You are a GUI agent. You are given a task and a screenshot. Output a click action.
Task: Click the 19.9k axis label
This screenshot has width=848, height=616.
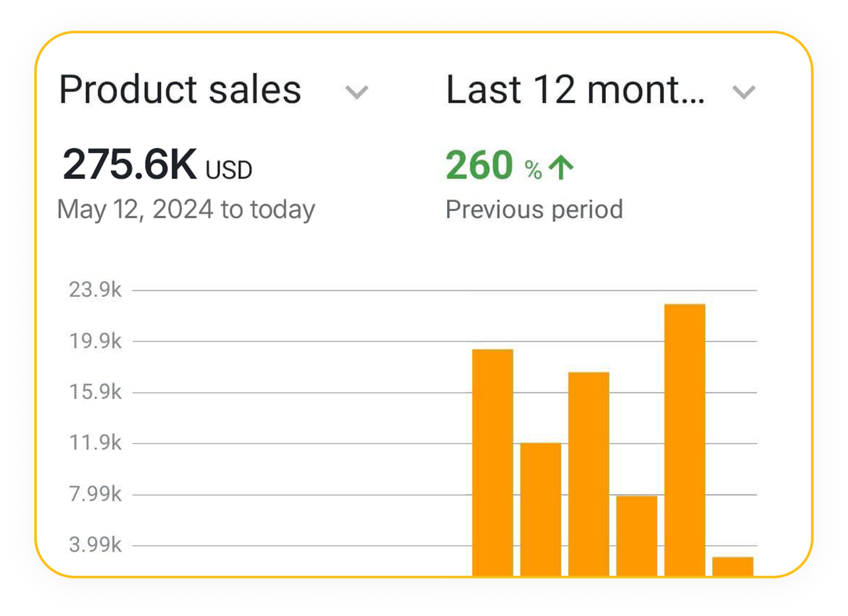[x=95, y=341]
